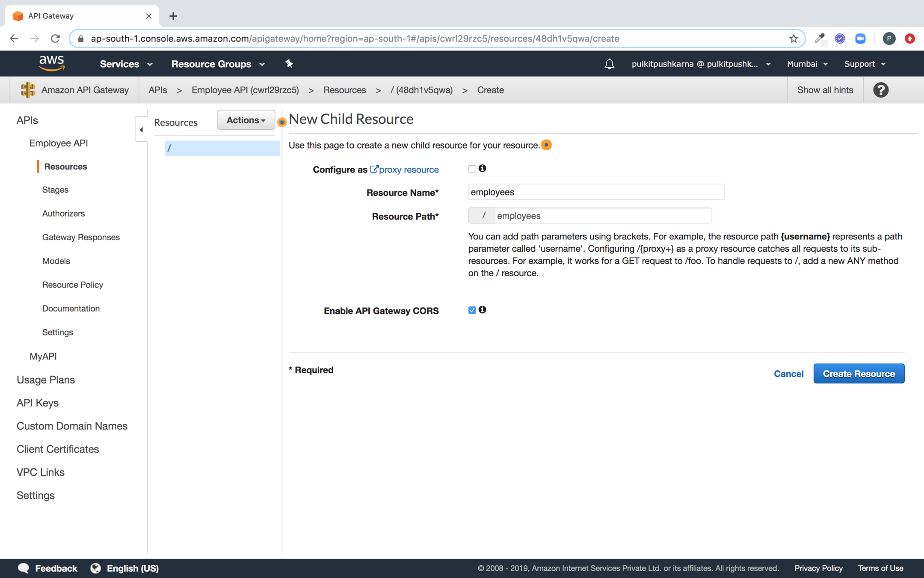Image resolution: width=924 pixels, height=578 pixels.
Task: Click the Resource Name input field
Action: click(596, 192)
